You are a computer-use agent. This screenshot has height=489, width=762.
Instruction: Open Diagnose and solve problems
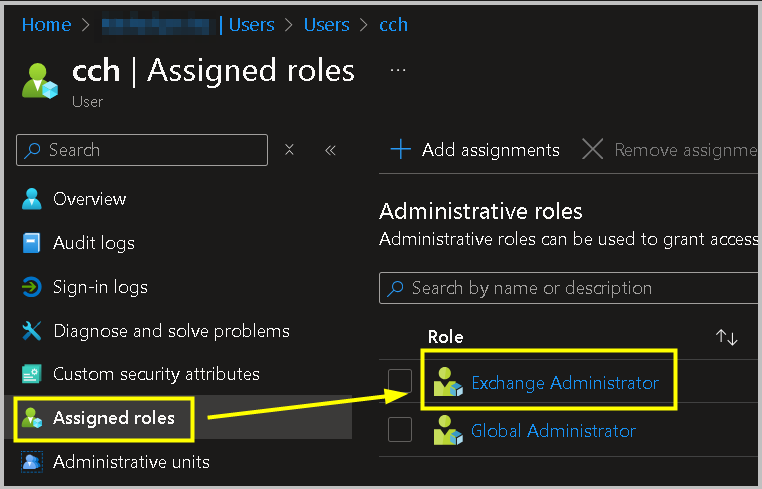(171, 331)
